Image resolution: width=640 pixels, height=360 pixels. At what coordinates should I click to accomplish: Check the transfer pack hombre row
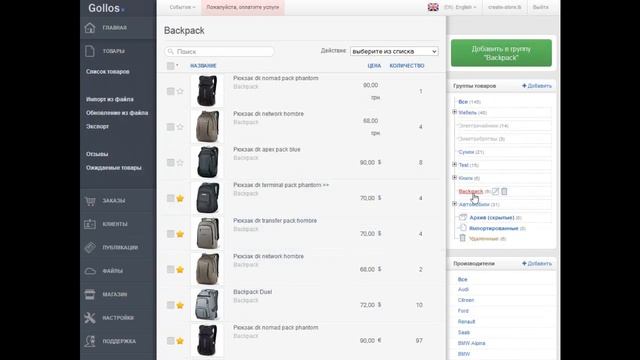coord(171,234)
